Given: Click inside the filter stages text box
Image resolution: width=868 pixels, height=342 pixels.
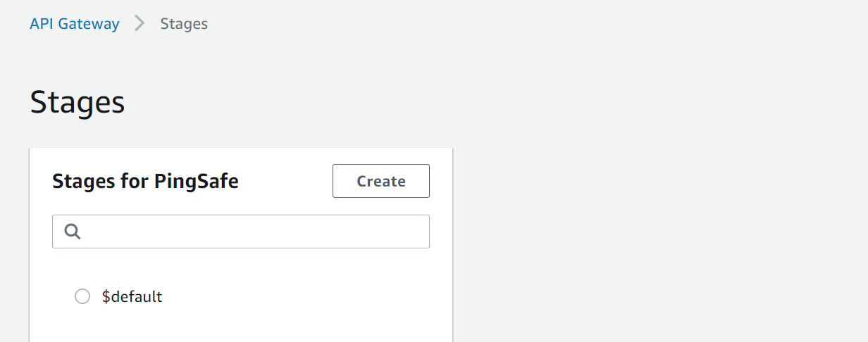Looking at the screenshot, I should point(254,232).
